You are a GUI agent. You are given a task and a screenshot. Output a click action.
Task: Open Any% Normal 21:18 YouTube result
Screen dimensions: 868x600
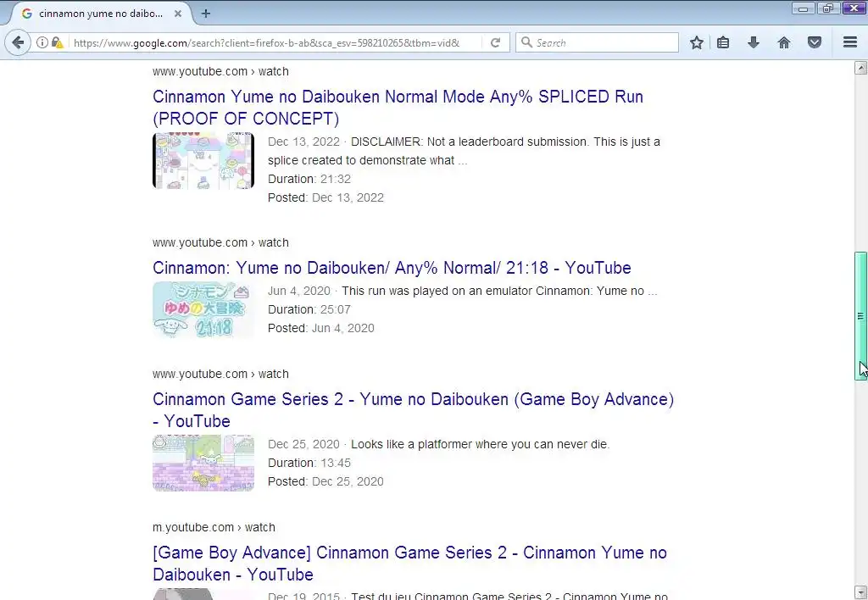(392, 268)
